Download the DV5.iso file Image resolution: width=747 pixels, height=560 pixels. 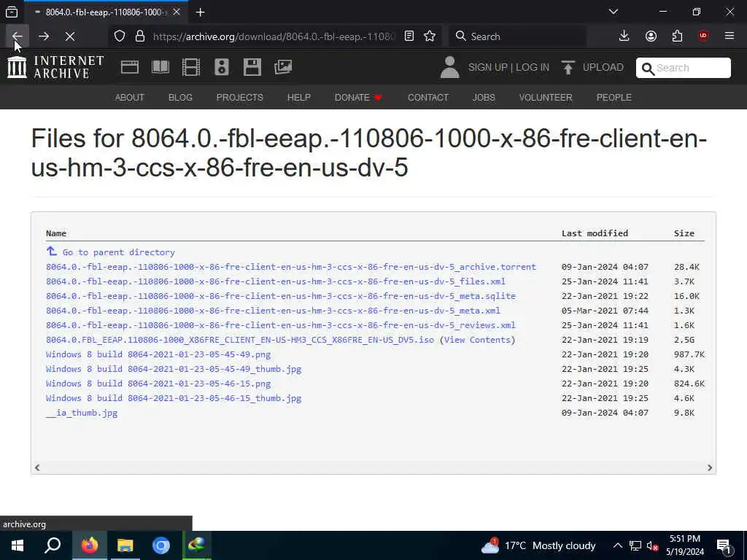tap(239, 340)
